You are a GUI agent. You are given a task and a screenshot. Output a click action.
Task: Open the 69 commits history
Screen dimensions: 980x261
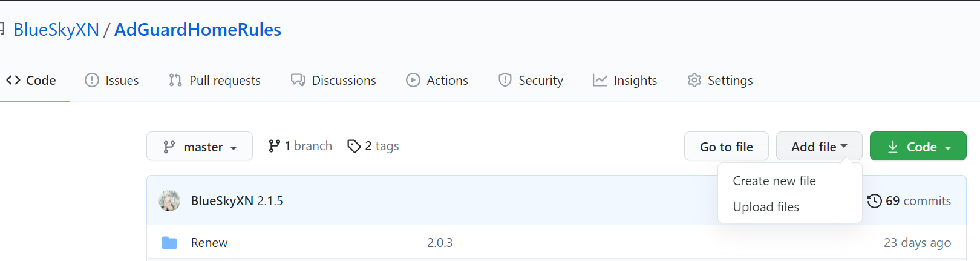pos(909,201)
